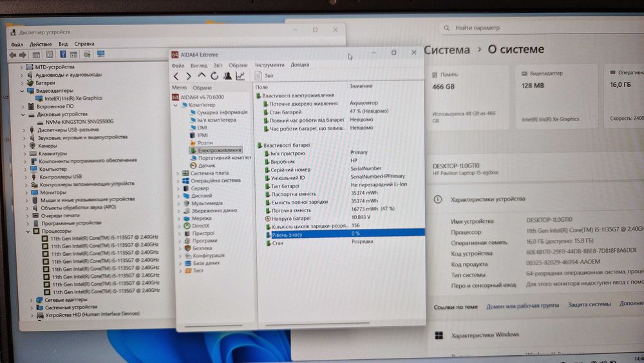Select IPMI tree item
The width and height of the screenshot is (644, 363).
pyautogui.click(x=199, y=135)
